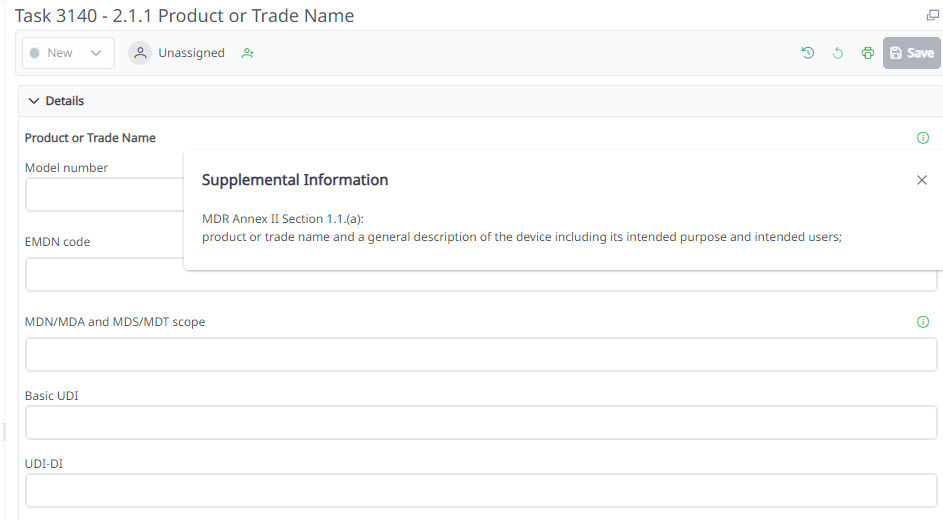Click the Save button
Image resolution: width=943 pixels, height=520 pixels.
click(911, 53)
